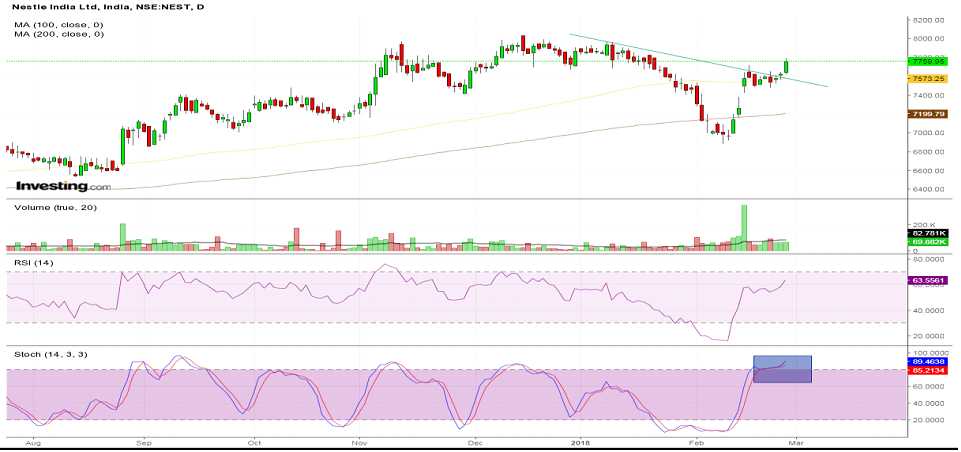
Task: Click the 8200.00 price axis label
Action: tap(927, 20)
